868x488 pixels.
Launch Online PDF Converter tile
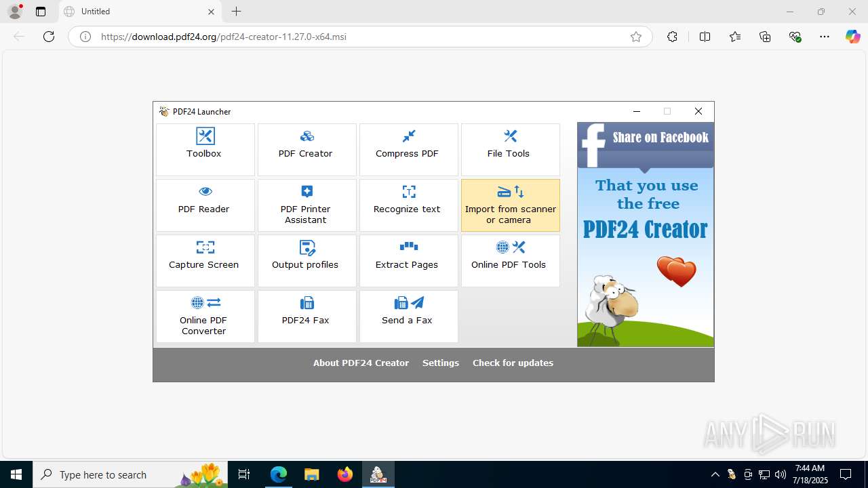[x=205, y=317]
